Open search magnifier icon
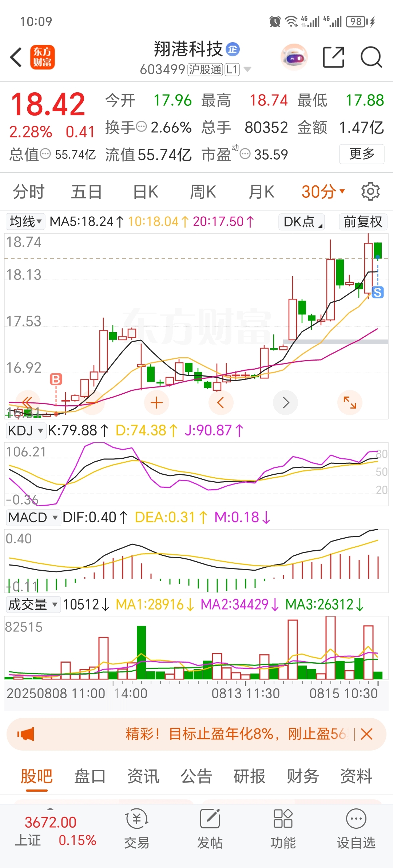This screenshot has width=393, height=868. click(x=371, y=57)
